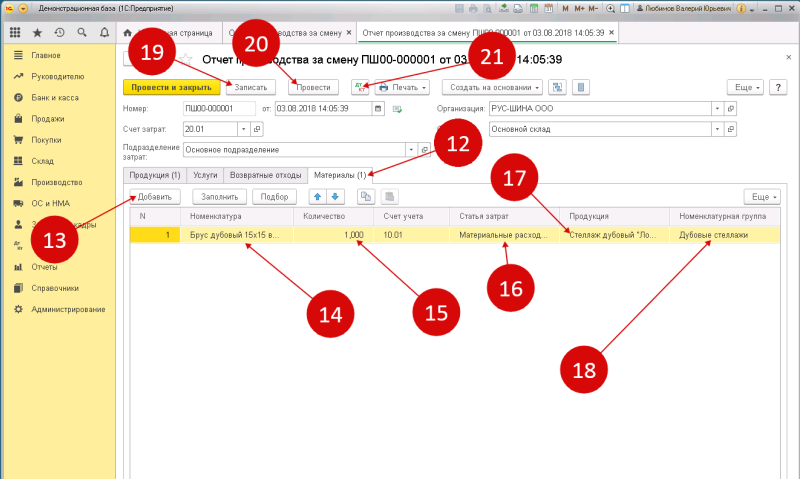Screen dimensions: 800x479
Task: Go to the home page icon tab
Action: click(128, 33)
